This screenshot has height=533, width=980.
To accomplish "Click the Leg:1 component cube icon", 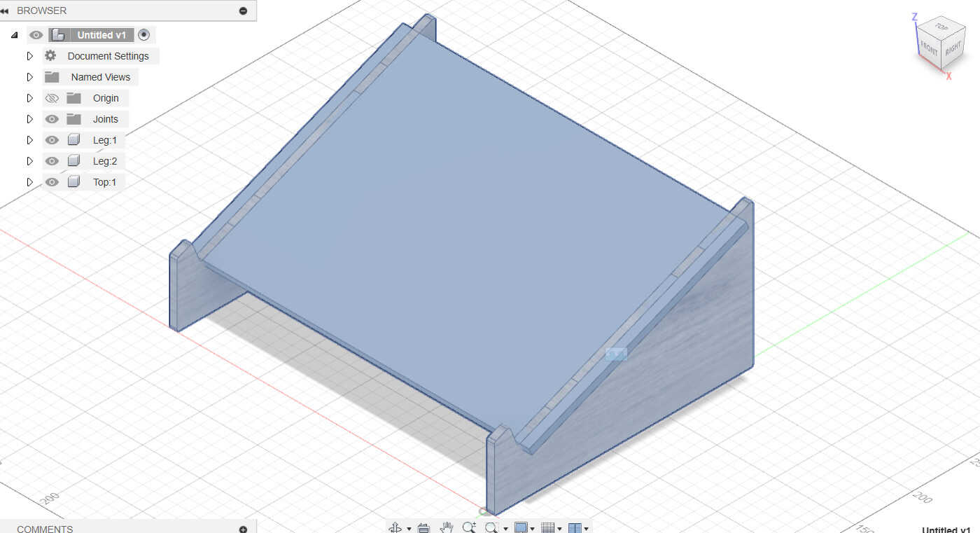I will (x=73, y=140).
